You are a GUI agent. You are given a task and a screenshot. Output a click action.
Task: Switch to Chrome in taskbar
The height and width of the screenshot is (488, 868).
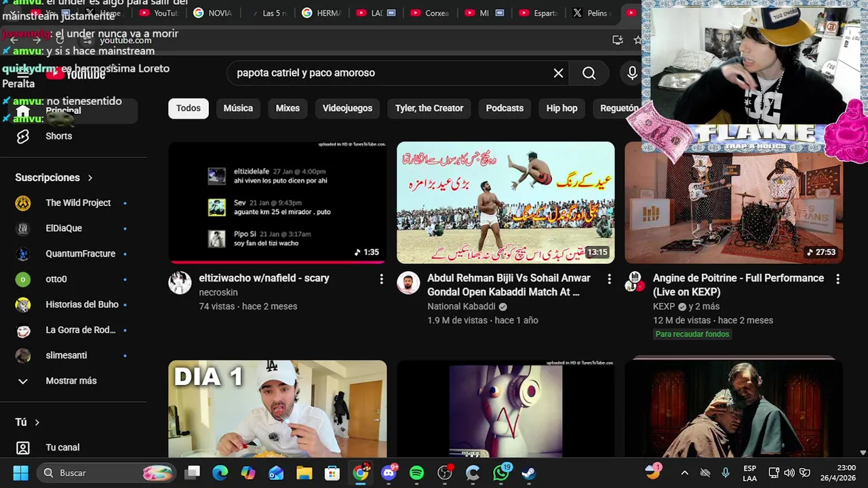click(x=361, y=472)
